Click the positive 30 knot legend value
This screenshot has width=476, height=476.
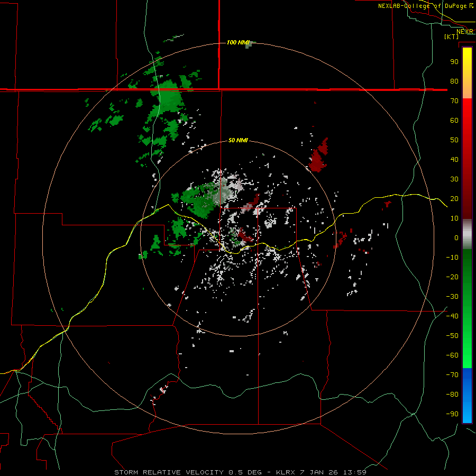454,179
